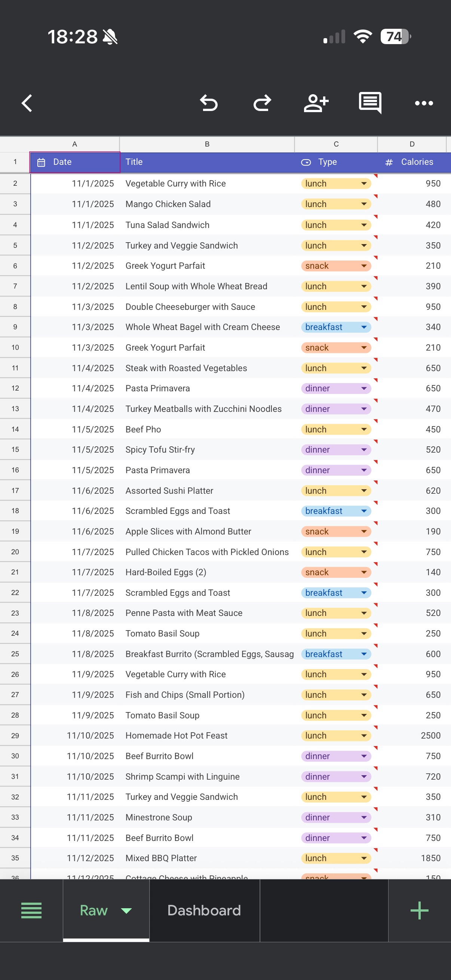Tap the plus icon to add a sheet
451x980 pixels.
(420, 910)
